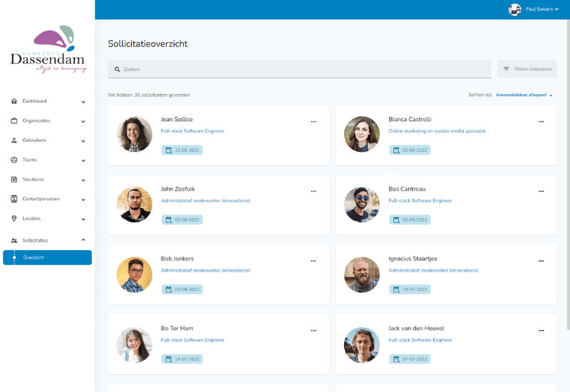Open three-dot menu on Jack van den Heuvel card
Image resolution: width=570 pixels, height=392 pixels.
(541, 331)
